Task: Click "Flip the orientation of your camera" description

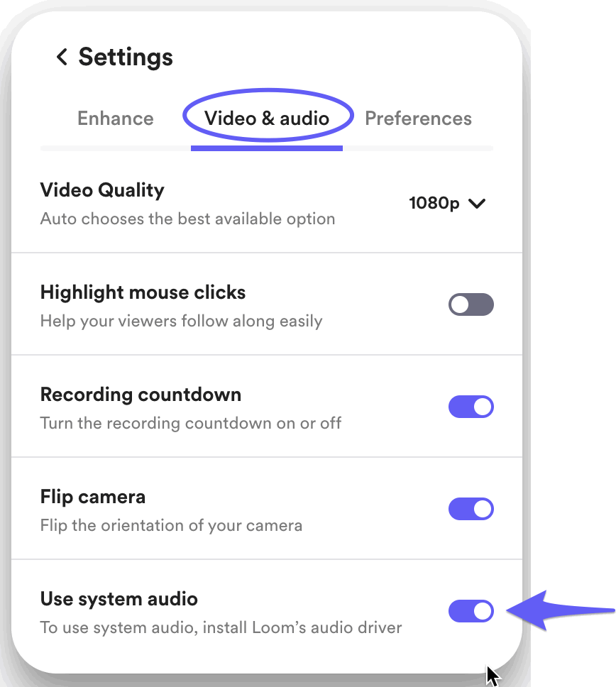Action: pyautogui.click(x=171, y=526)
